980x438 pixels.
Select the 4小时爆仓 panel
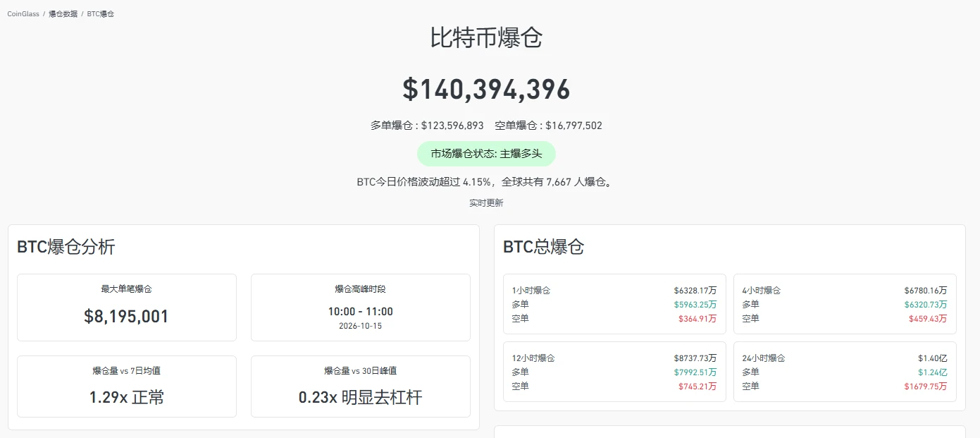point(845,304)
